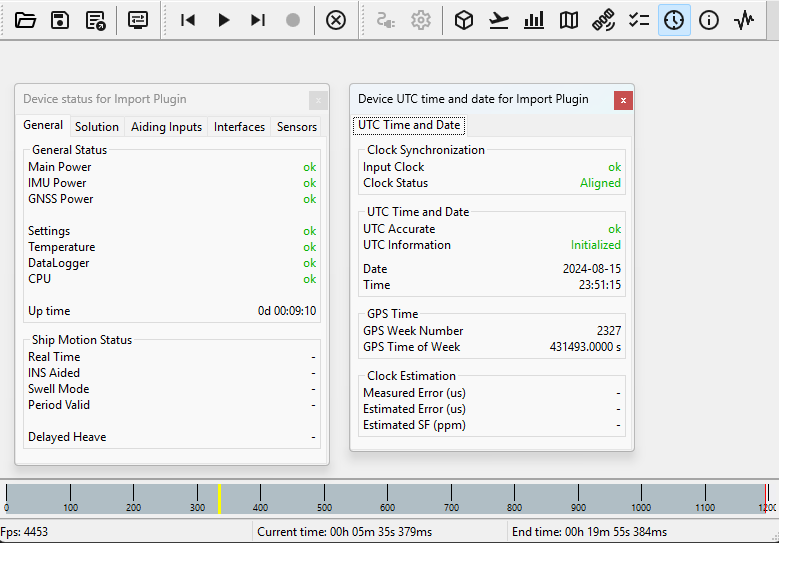Click the airplane attitude icon
799x563 pixels.
499,20
